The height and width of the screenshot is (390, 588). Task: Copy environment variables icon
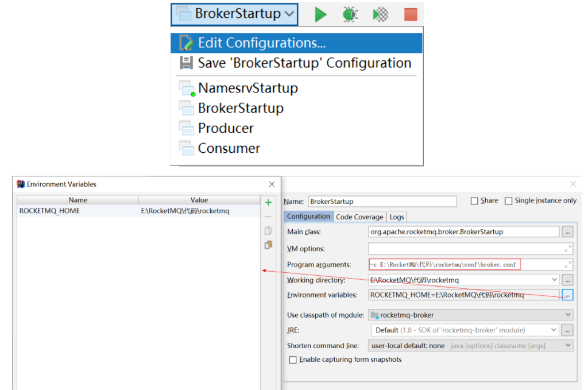coord(268,231)
